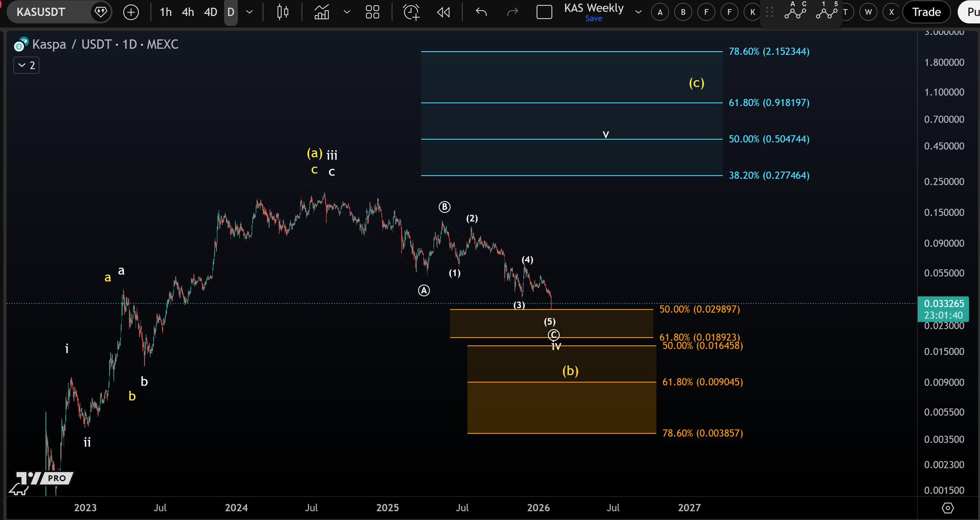Start bar replay mode
The width and height of the screenshot is (980, 520).
point(444,12)
